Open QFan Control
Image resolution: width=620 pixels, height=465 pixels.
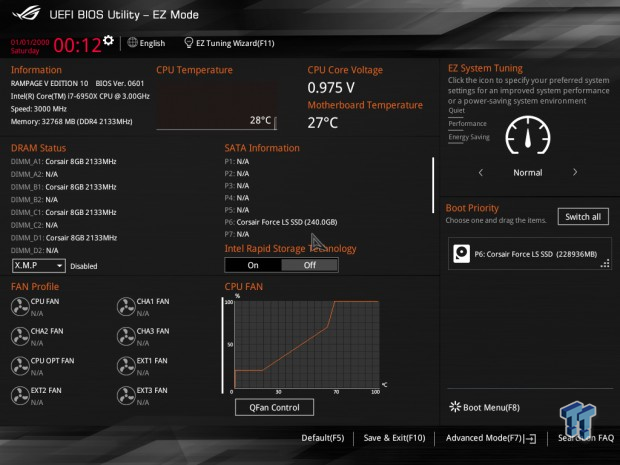point(274,407)
